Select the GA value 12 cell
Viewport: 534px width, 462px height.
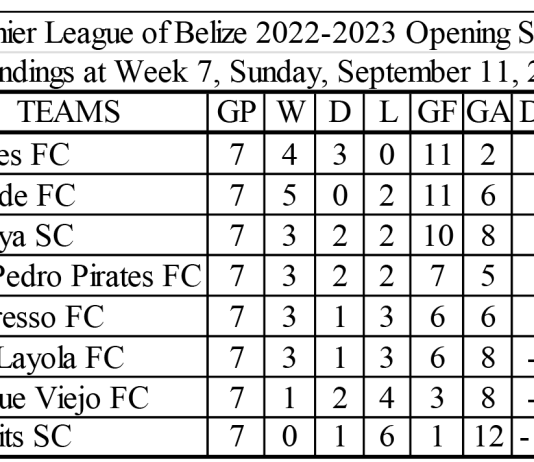tap(488, 436)
